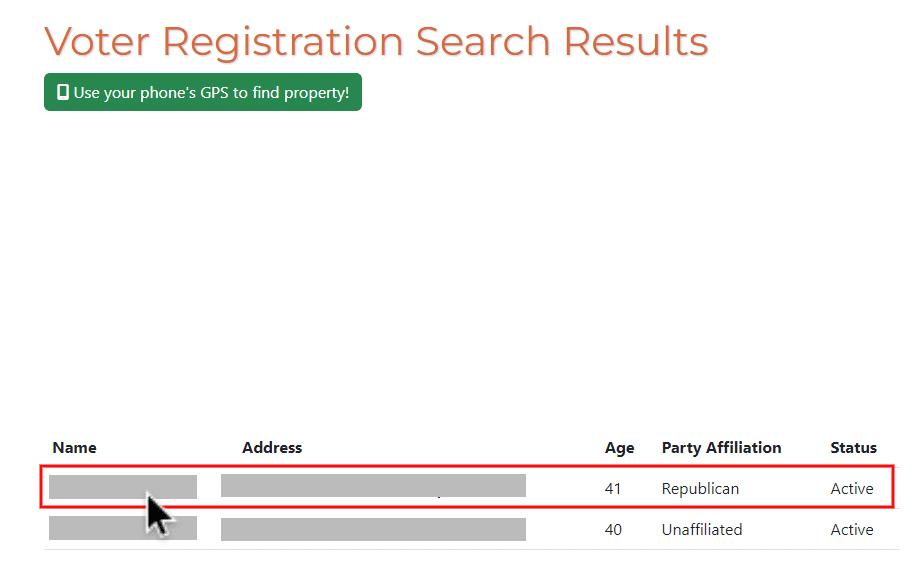Click the word Voter in the page title

pos(97,42)
